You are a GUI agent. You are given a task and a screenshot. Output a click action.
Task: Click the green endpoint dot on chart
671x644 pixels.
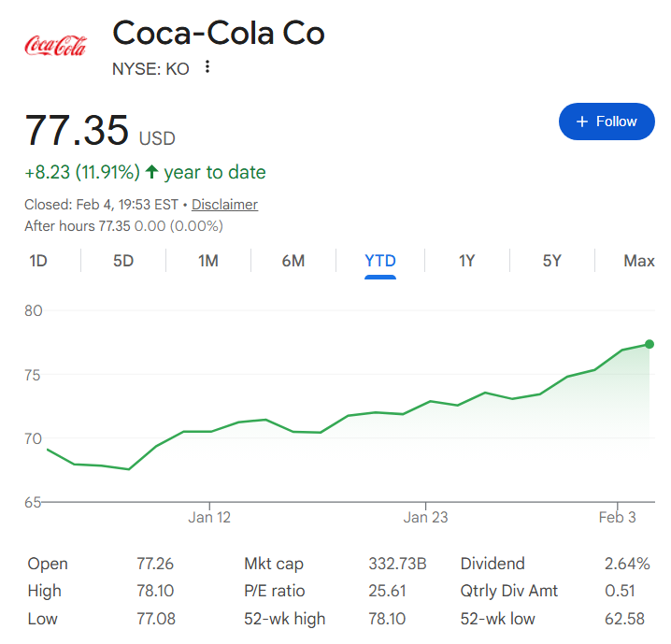pos(650,345)
